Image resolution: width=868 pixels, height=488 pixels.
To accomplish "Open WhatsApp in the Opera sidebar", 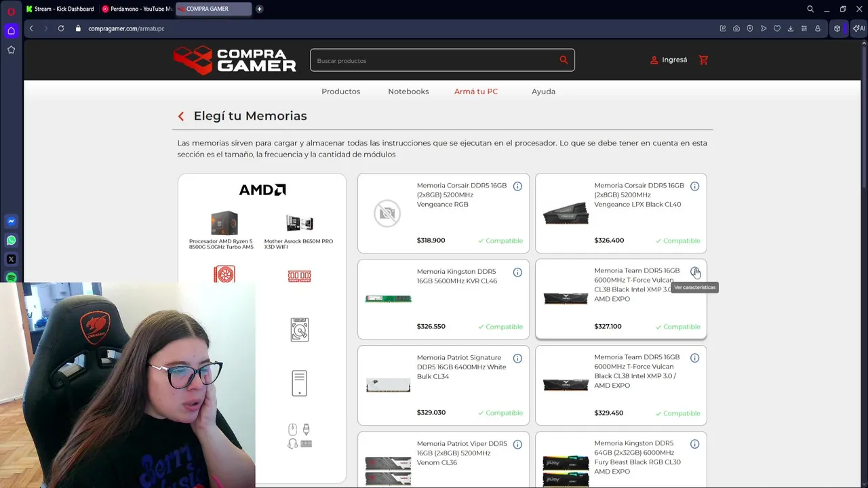I will (11, 240).
